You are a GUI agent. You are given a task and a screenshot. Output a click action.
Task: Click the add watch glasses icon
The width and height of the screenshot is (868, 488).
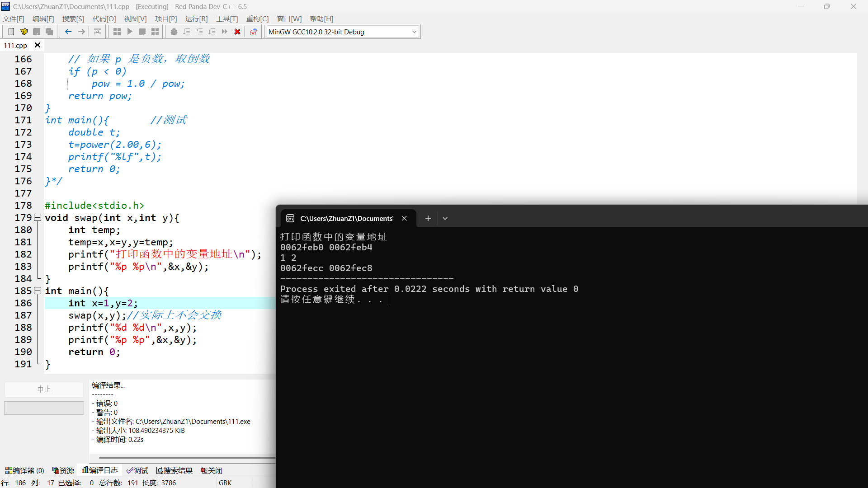[253, 32]
